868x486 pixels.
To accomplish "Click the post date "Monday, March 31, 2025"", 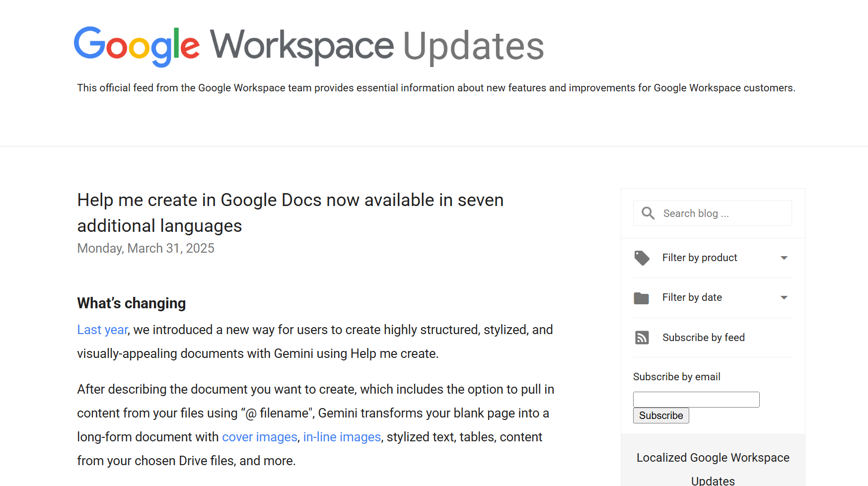I will pyautogui.click(x=145, y=248).
